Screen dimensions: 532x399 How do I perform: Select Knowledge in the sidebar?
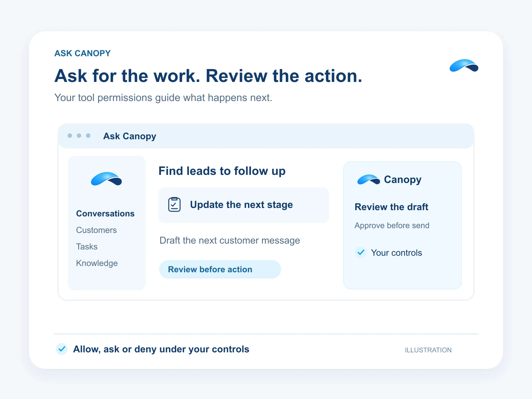(x=97, y=263)
